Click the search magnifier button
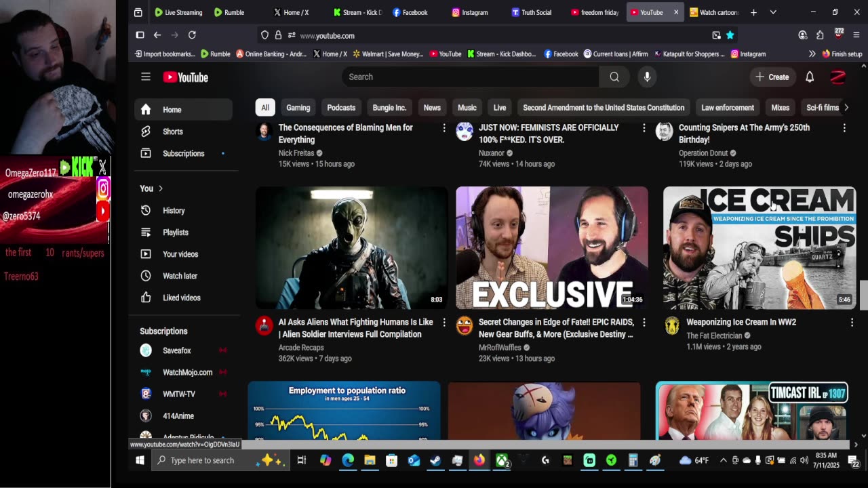 pyautogui.click(x=614, y=77)
